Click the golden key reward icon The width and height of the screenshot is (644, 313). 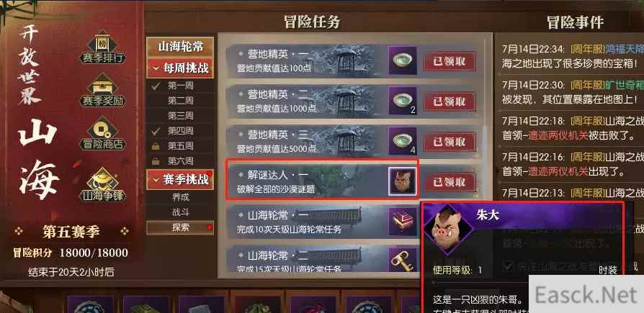coord(403,260)
